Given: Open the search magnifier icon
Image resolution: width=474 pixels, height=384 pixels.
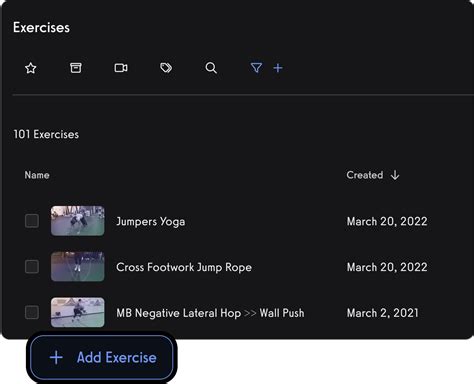Looking at the screenshot, I should [x=211, y=68].
